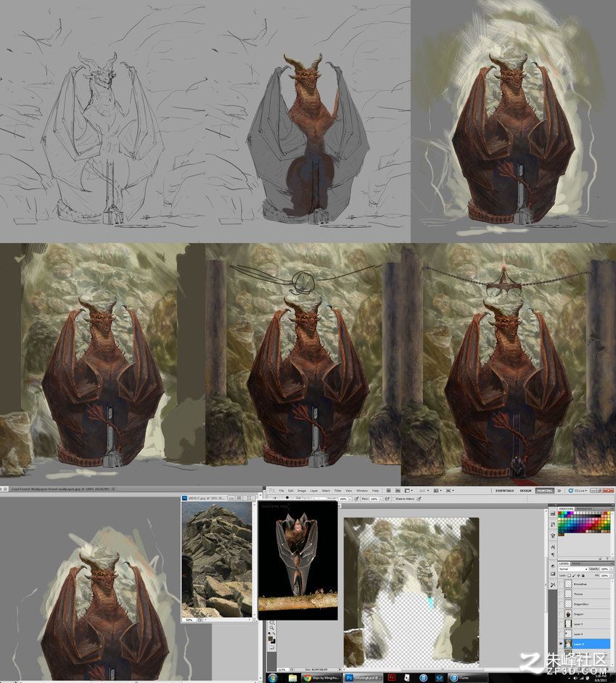This screenshot has width=616, height=683.
Task: Switch to the Essentials workspace
Action: [x=504, y=491]
